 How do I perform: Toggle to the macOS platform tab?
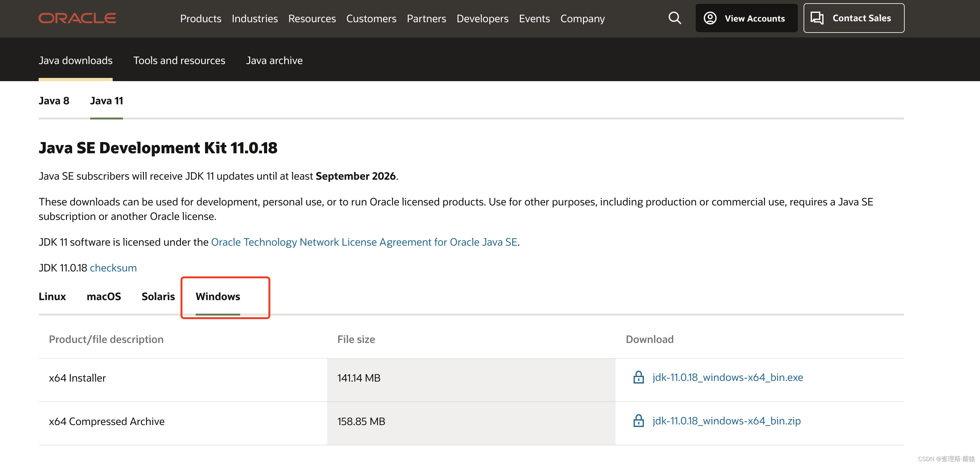point(103,296)
